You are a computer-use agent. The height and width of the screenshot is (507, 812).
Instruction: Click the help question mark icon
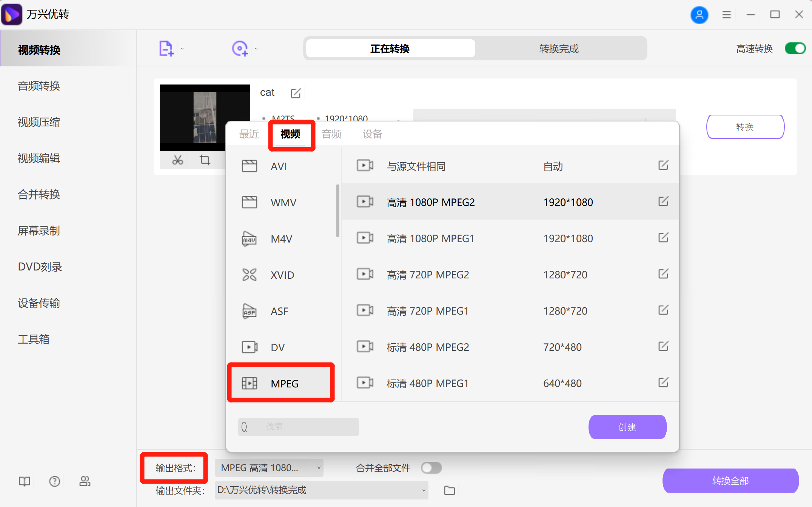click(54, 481)
